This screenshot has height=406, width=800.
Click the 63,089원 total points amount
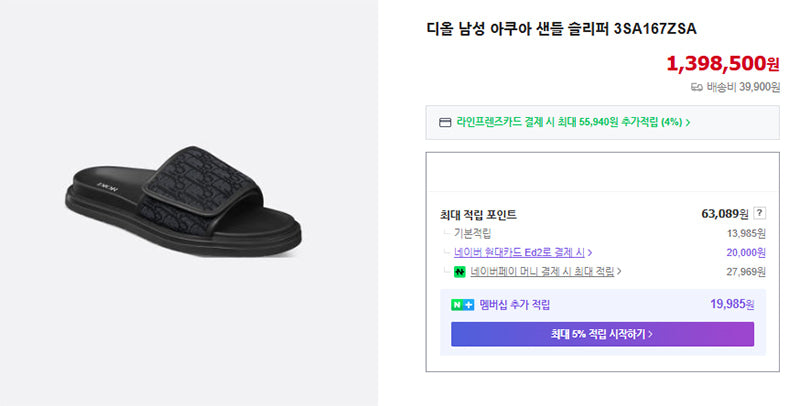(x=724, y=213)
